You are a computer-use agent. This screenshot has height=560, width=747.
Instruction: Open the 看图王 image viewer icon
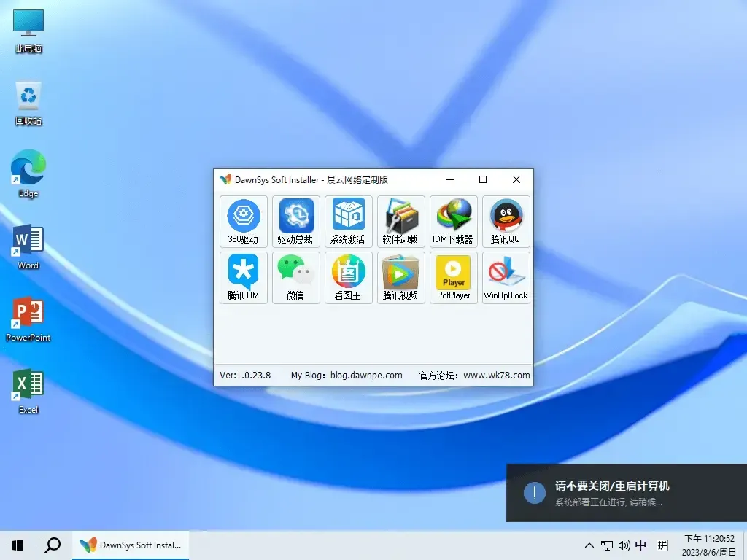click(348, 278)
